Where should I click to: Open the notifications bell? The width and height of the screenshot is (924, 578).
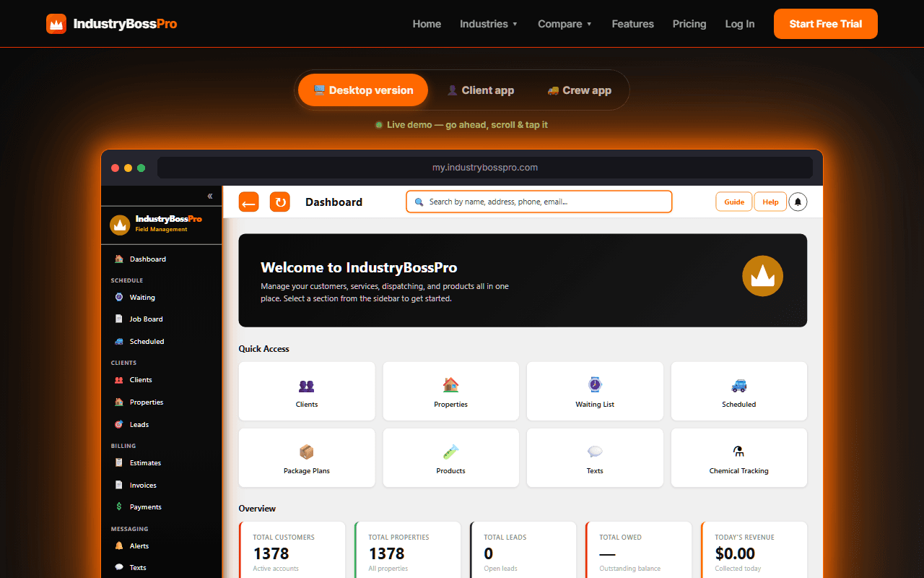[798, 202]
